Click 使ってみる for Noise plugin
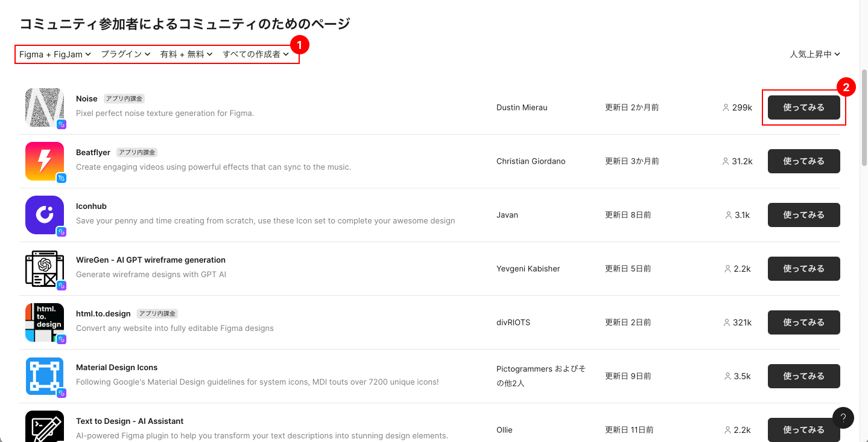Image resolution: width=868 pixels, height=442 pixels. [x=803, y=107]
